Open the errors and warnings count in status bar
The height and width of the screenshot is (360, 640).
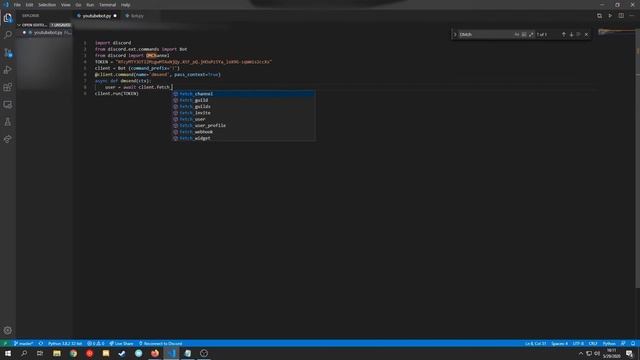(96, 344)
